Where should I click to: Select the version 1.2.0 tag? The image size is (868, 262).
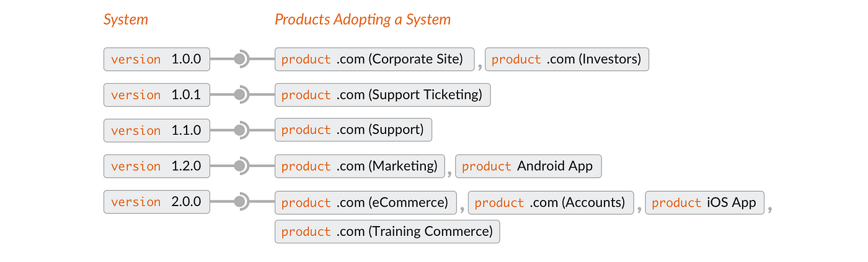point(157,166)
